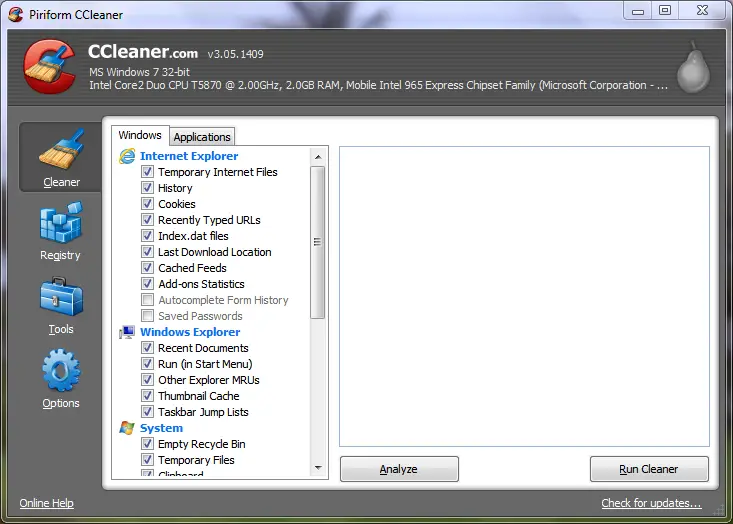Click the Windows Explorer section icon
733x524 pixels.
(127, 332)
